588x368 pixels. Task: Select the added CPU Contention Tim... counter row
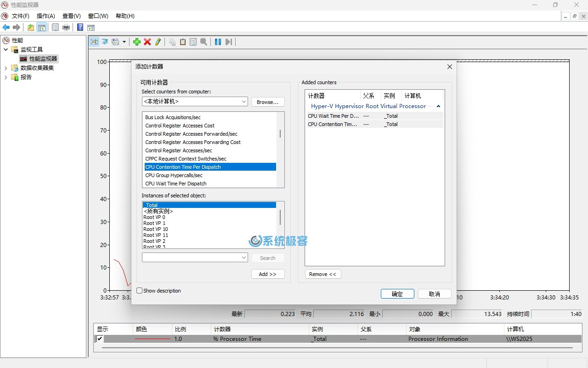[375, 124]
